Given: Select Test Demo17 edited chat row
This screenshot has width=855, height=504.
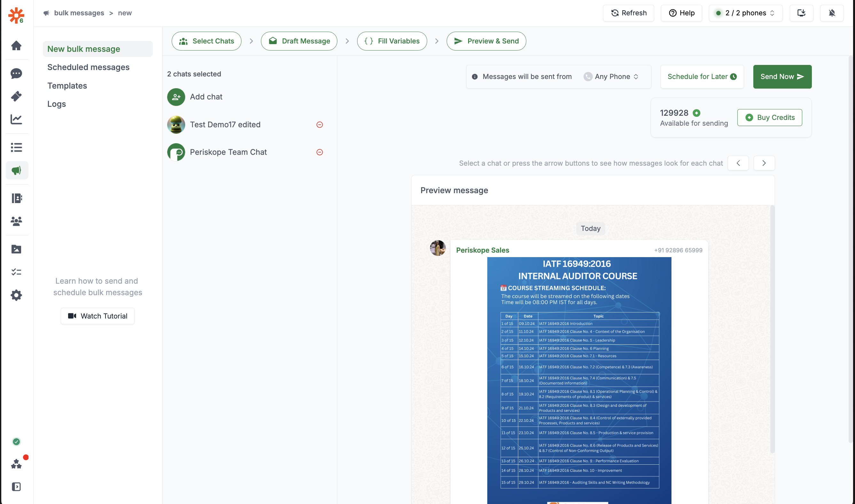Looking at the screenshot, I should click(245, 125).
